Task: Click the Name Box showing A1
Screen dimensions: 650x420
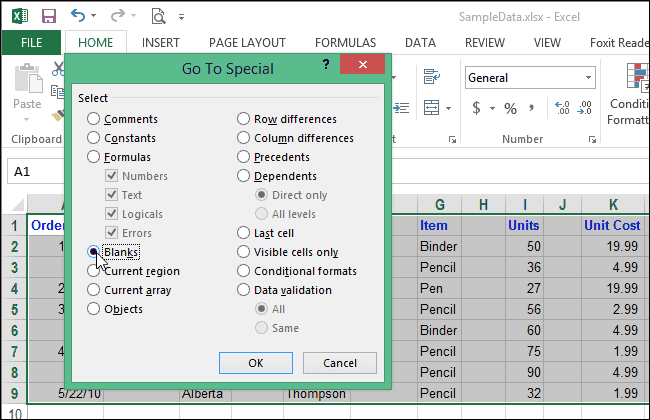Action: [40, 172]
